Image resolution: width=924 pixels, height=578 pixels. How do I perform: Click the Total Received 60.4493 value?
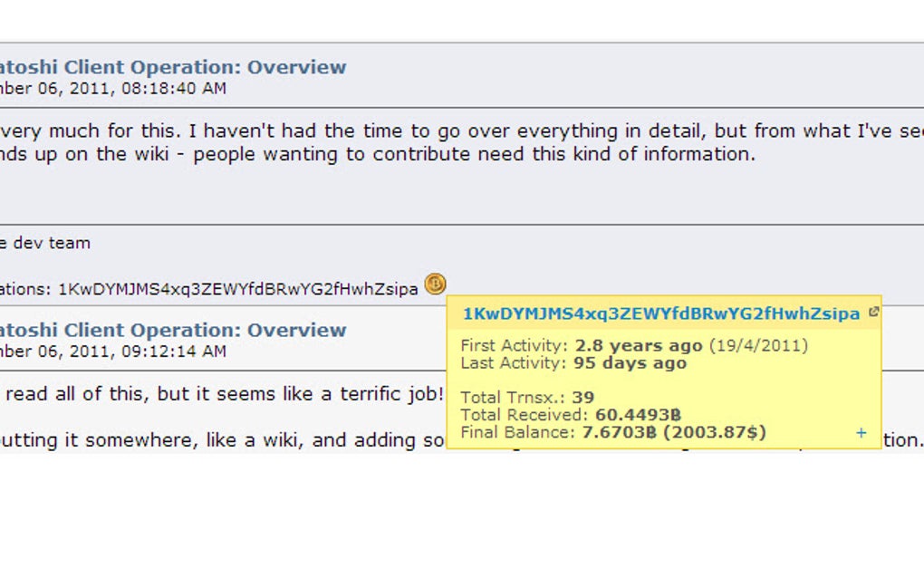[638, 415]
